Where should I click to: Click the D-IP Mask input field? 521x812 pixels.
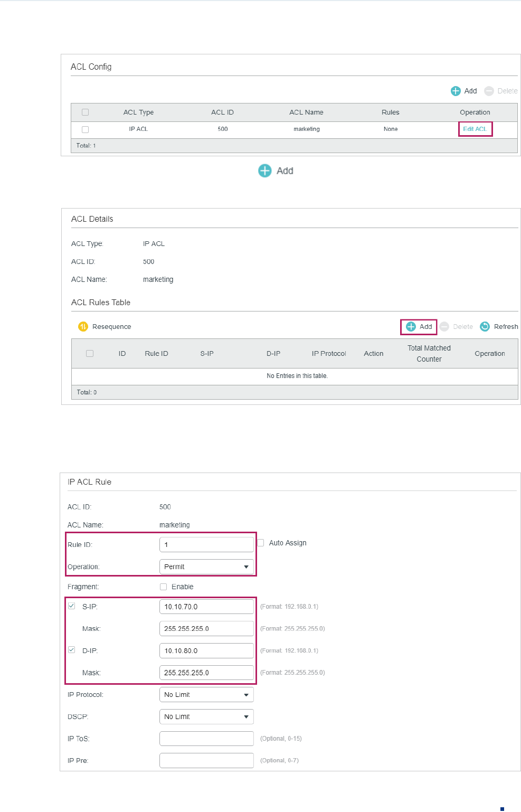206,673
